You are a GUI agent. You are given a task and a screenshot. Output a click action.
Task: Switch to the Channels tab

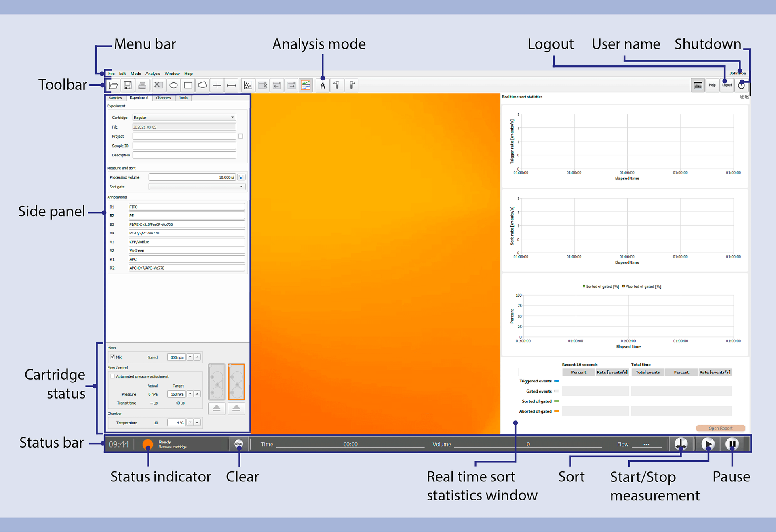coord(163,98)
